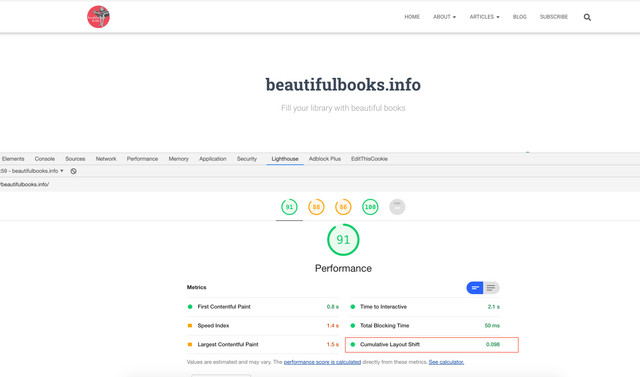Image resolution: width=640 pixels, height=377 pixels.
Task: Switch metrics to expanded list view
Action: click(x=491, y=288)
